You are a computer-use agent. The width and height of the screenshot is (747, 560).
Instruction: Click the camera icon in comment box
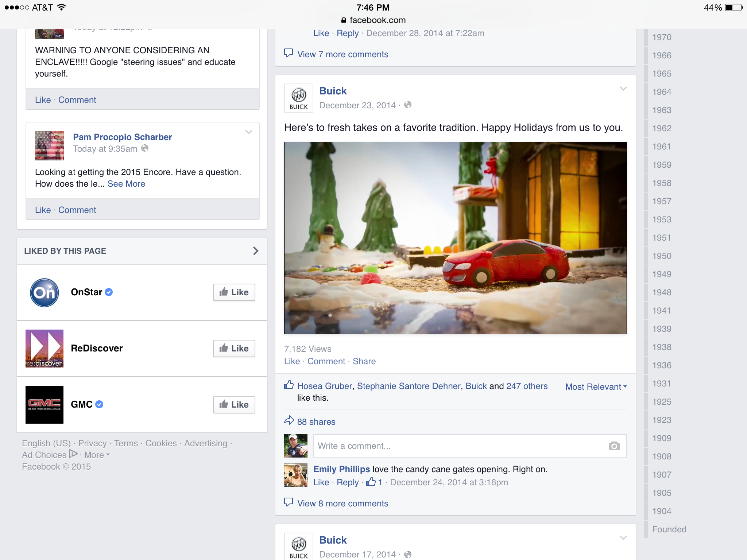pyautogui.click(x=614, y=446)
